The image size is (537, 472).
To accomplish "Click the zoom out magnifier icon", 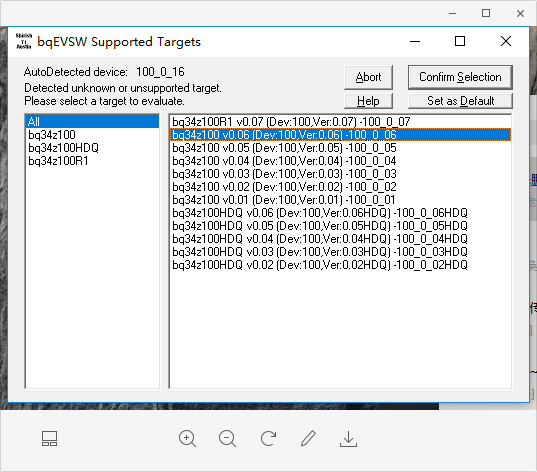I will pyautogui.click(x=227, y=439).
